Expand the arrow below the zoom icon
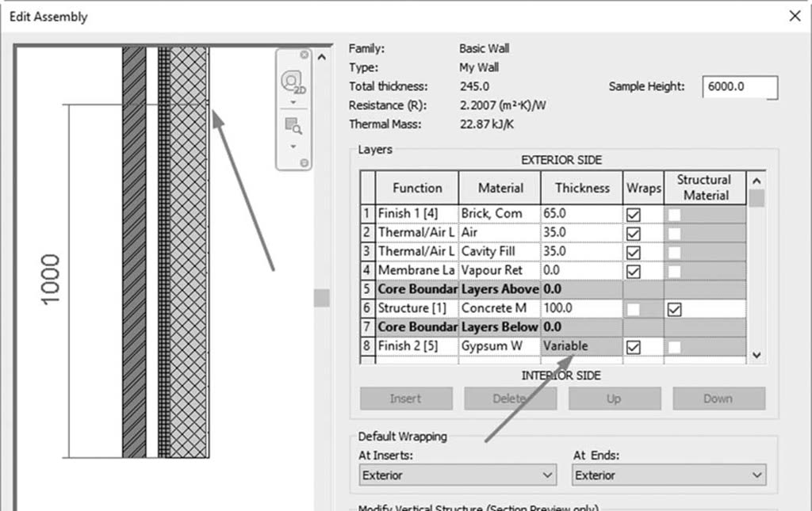Viewport: 812px width, 511px height. point(293,147)
